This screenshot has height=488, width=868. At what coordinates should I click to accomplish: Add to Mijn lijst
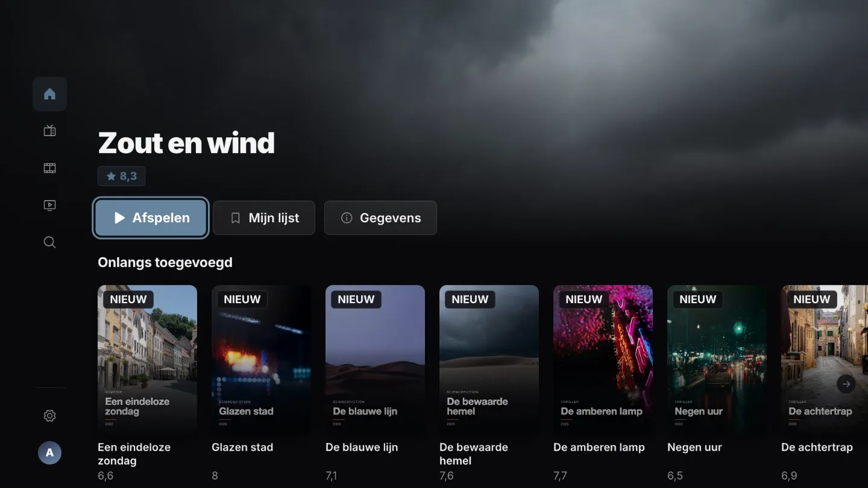pos(264,218)
